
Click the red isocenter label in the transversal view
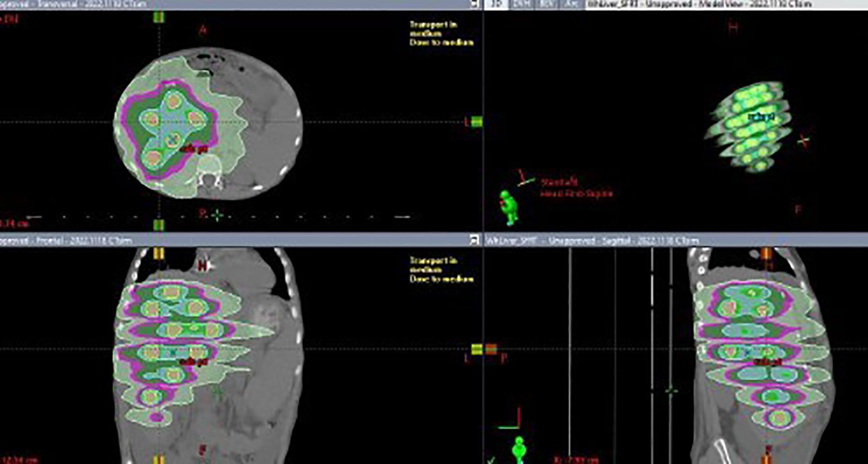point(193,149)
